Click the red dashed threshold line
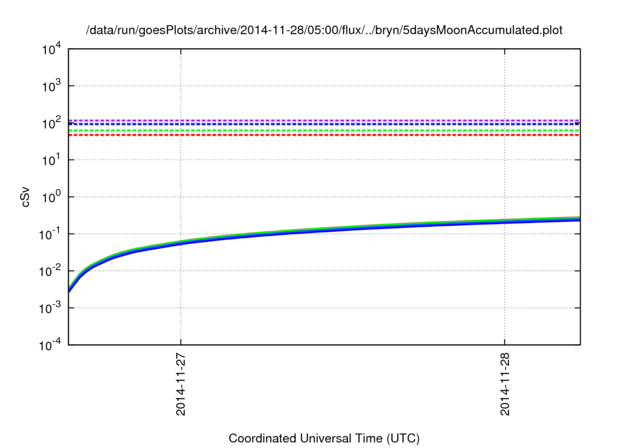640x448 pixels. [324, 135]
